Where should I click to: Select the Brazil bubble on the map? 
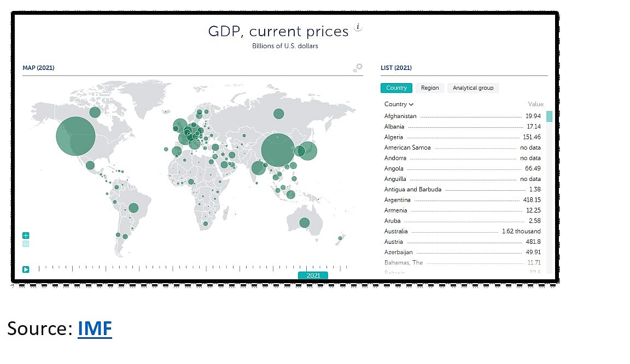coord(133,208)
